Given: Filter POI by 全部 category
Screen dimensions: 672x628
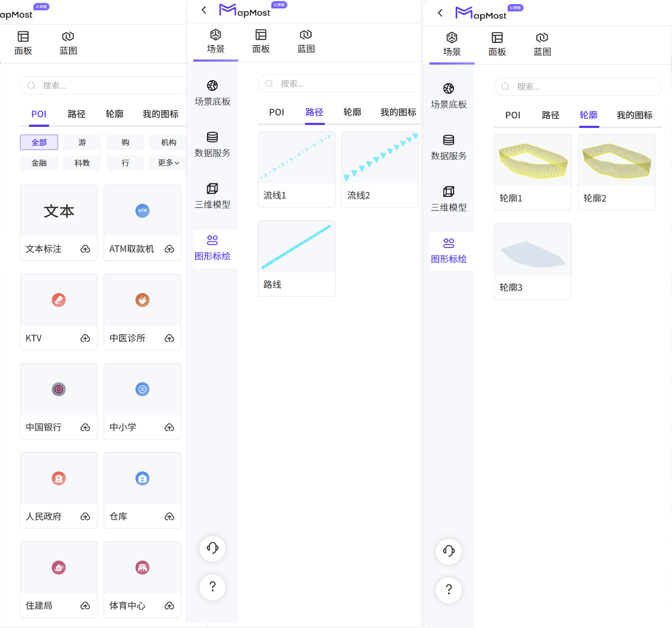Looking at the screenshot, I should (x=39, y=142).
